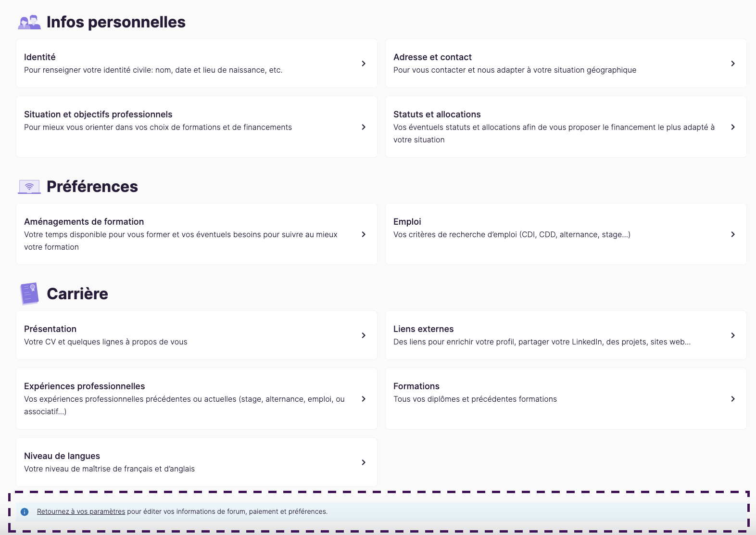
Task: Click the chevron on Statuts et allocations
Action: (x=733, y=127)
